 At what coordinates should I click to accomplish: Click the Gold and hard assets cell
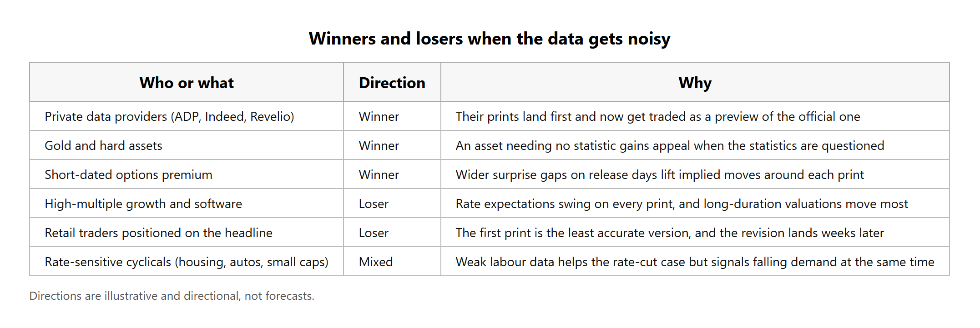(187, 145)
